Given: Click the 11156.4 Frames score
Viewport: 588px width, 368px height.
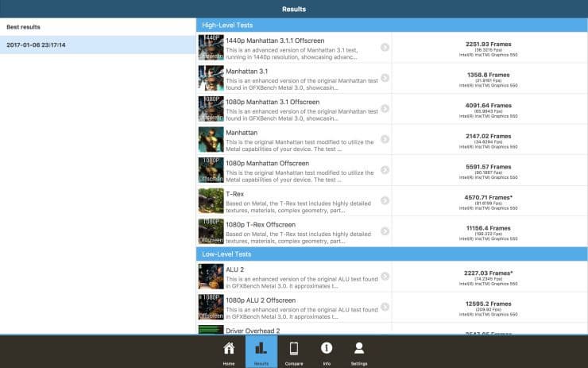Looking at the screenshot, I should [488, 228].
